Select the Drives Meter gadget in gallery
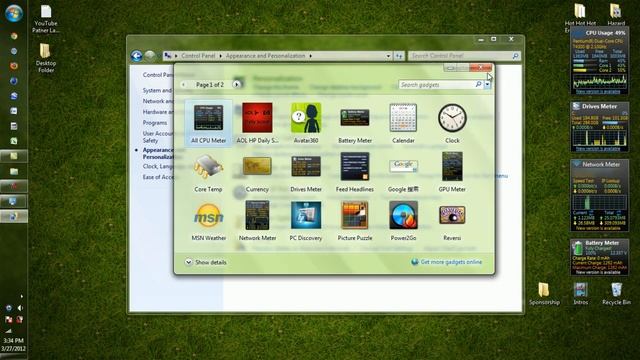This screenshot has height=360, width=640. point(306,172)
